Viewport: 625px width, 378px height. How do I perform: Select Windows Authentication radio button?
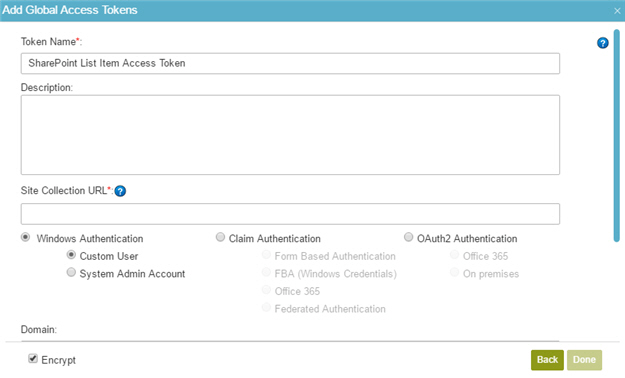(26, 237)
